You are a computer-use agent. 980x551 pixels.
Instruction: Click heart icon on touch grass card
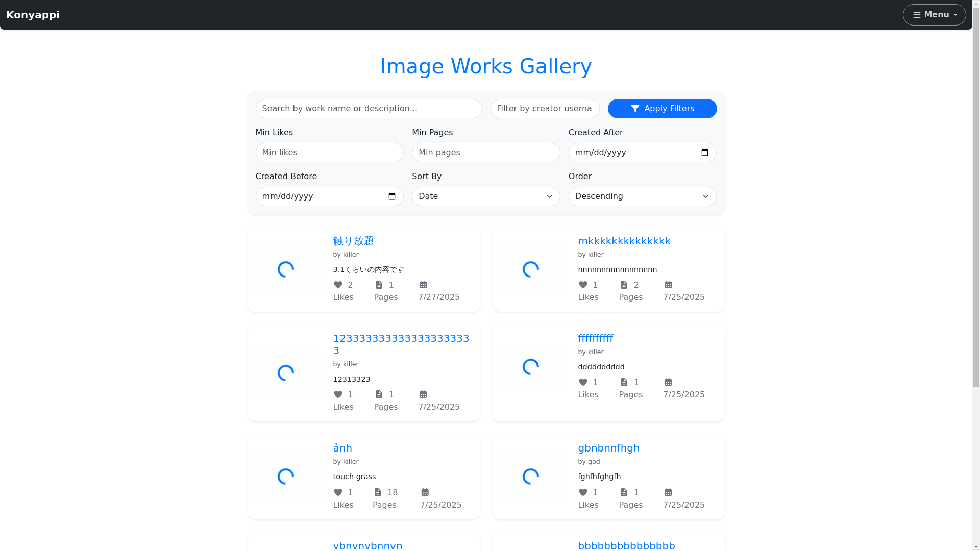point(338,492)
